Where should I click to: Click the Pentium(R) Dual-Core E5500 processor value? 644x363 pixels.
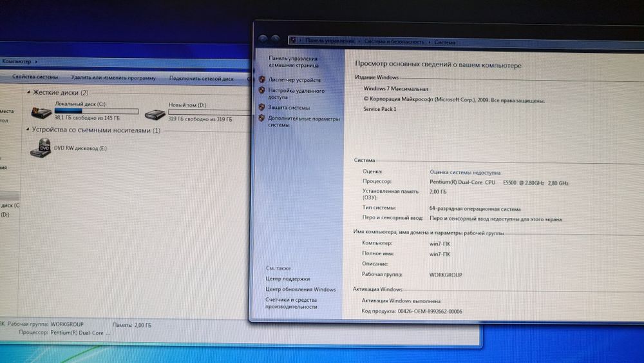(499, 182)
